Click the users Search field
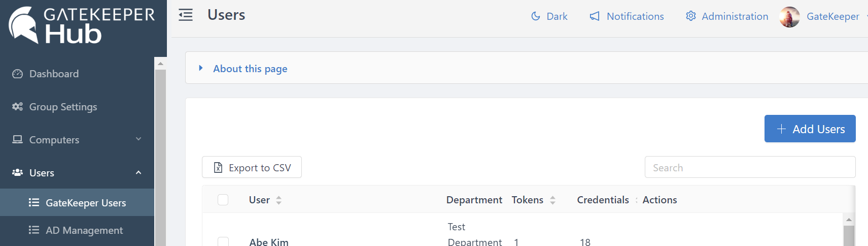 [749, 167]
